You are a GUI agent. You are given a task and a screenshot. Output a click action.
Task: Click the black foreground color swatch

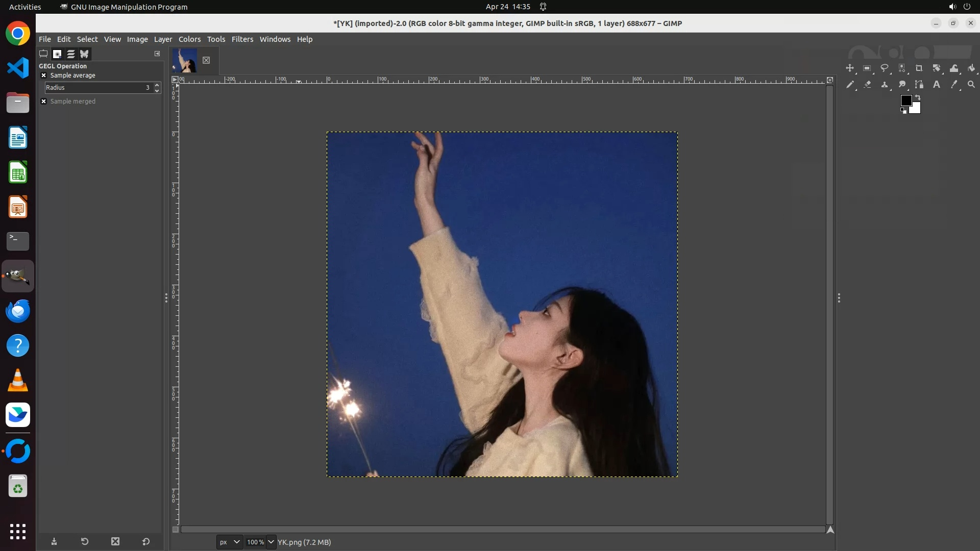(x=905, y=100)
